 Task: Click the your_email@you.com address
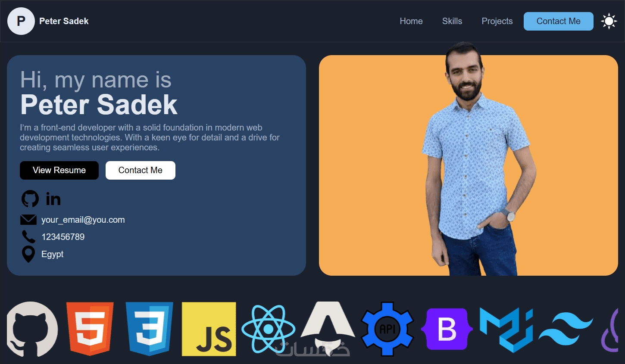coord(83,220)
